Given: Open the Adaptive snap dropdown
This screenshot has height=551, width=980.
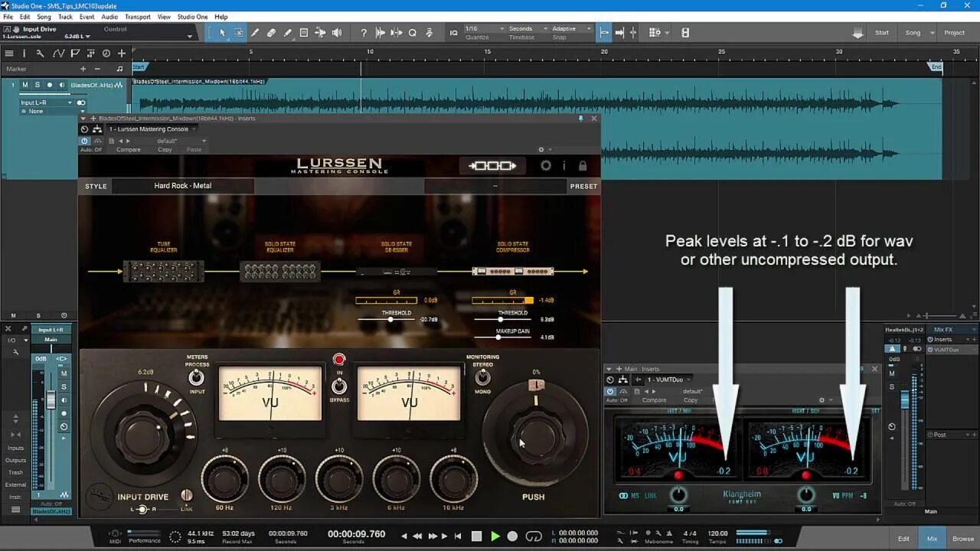Looking at the screenshot, I should coord(571,28).
